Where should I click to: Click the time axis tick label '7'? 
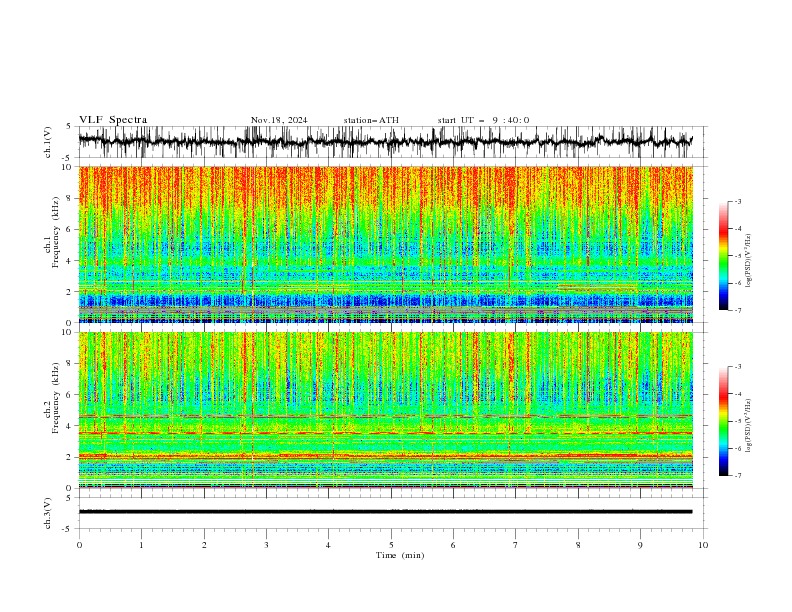516,545
